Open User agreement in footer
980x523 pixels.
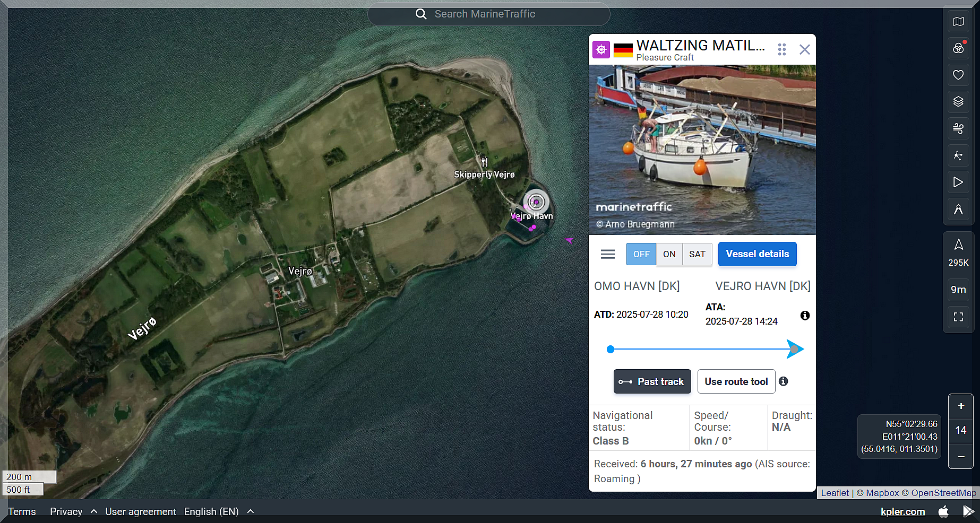[x=141, y=511]
